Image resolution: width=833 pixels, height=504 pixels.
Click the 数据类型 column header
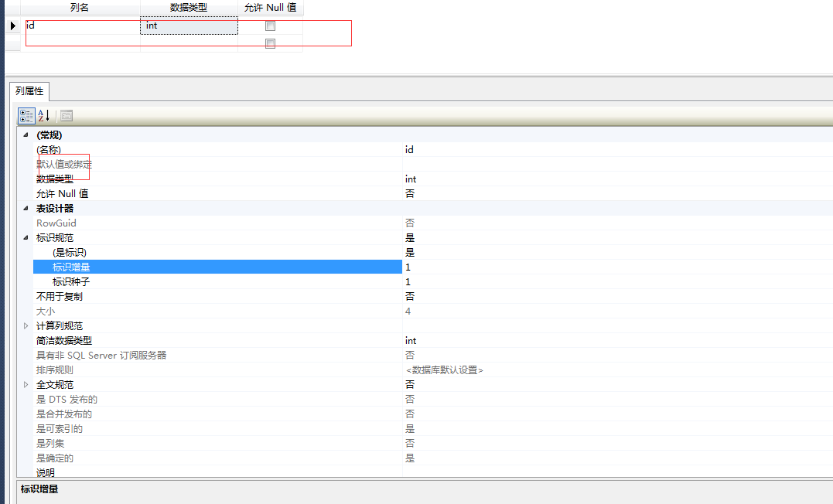pyautogui.click(x=189, y=8)
